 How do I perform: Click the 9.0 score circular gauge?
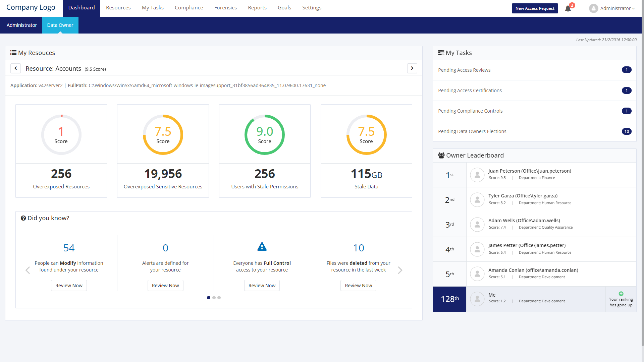(265, 135)
